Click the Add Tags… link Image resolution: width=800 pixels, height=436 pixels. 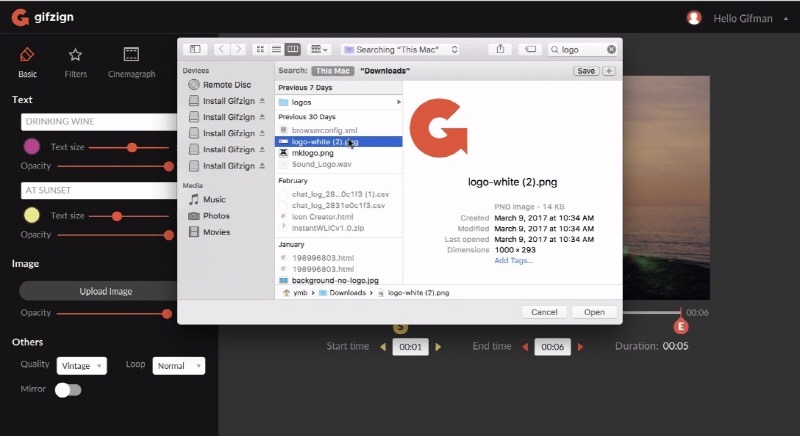tap(513, 261)
